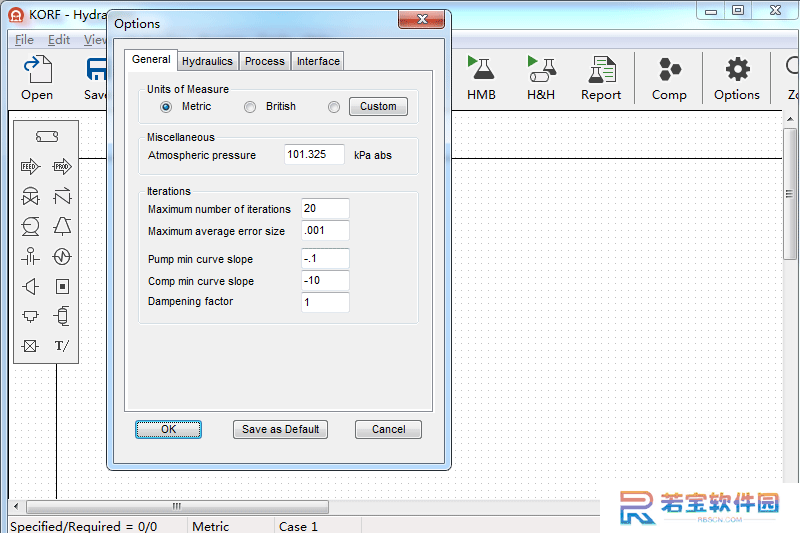Image resolution: width=800 pixels, height=533 pixels.
Task: Switch to the General tab
Action: pos(151,60)
